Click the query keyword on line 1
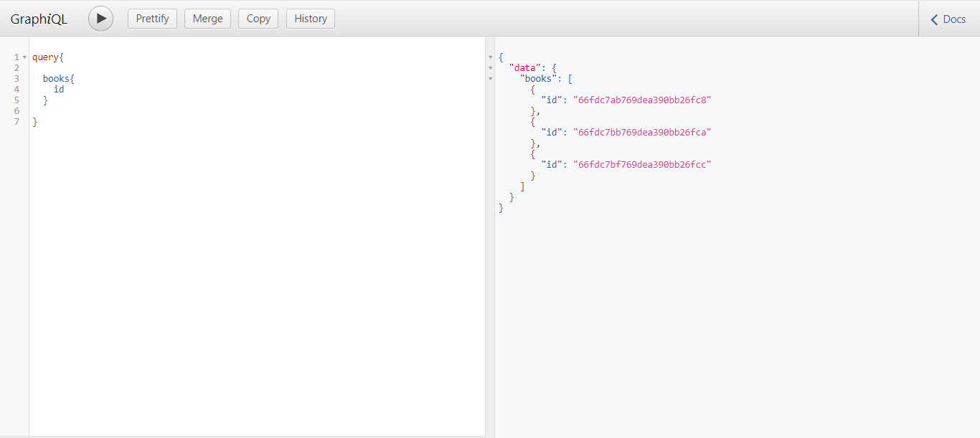 [44, 57]
